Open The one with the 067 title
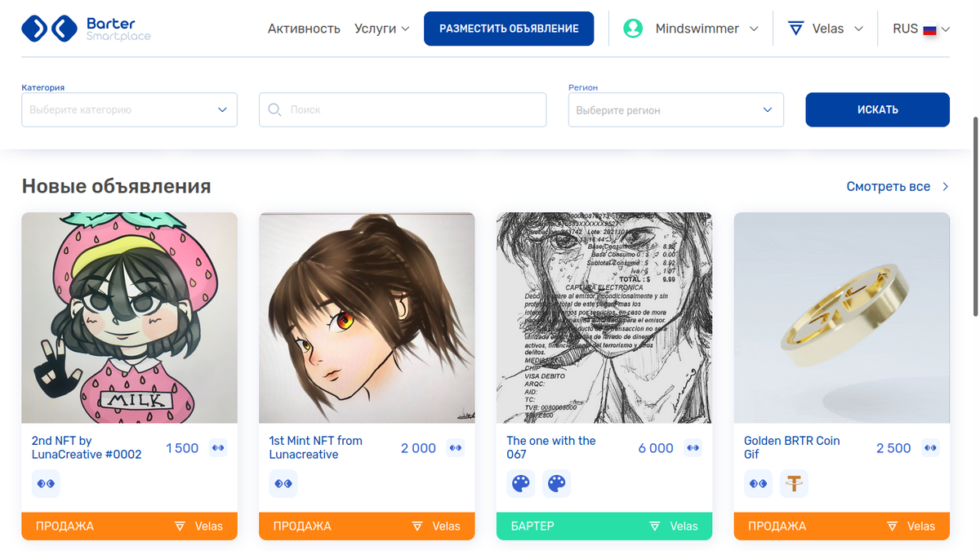This screenshot has height=551, width=980. point(551,447)
